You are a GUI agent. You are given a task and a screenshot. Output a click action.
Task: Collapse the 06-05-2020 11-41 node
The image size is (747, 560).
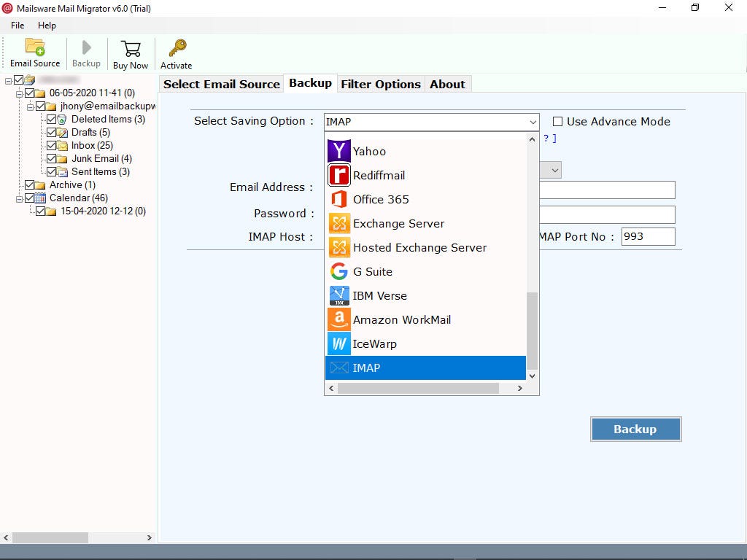[19, 94]
